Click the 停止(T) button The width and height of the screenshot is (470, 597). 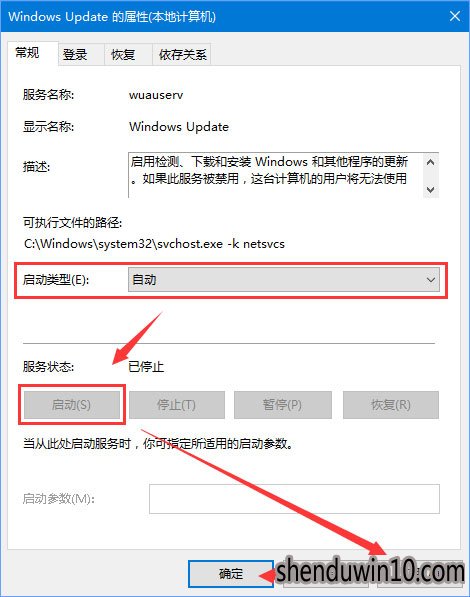coord(176,404)
